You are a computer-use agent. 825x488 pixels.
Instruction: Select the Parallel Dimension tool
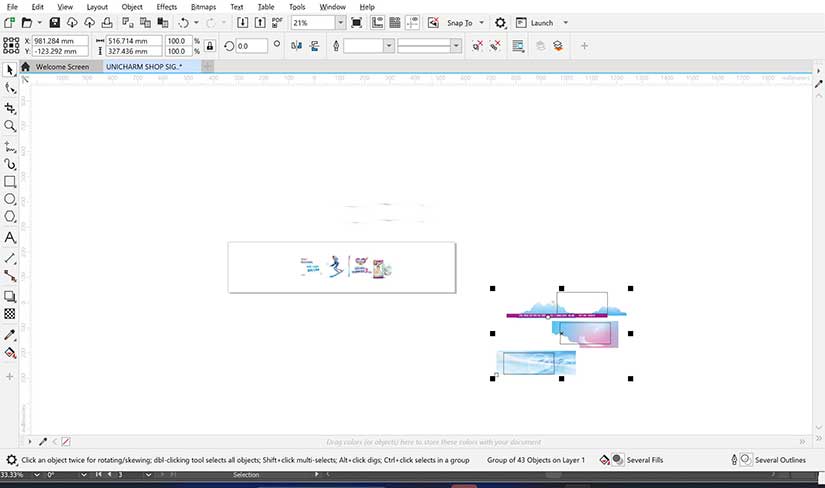click(9, 258)
